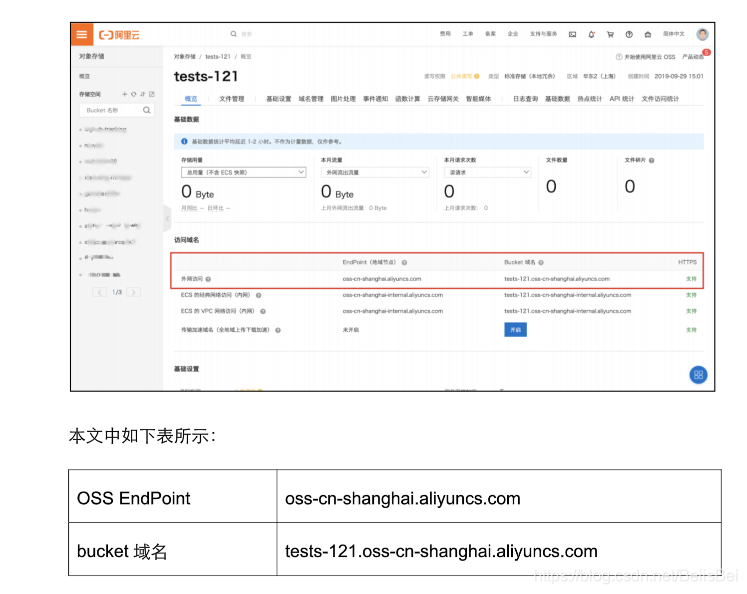Open the 工单 top menu
This screenshot has height=594, width=747.
click(467, 34)
